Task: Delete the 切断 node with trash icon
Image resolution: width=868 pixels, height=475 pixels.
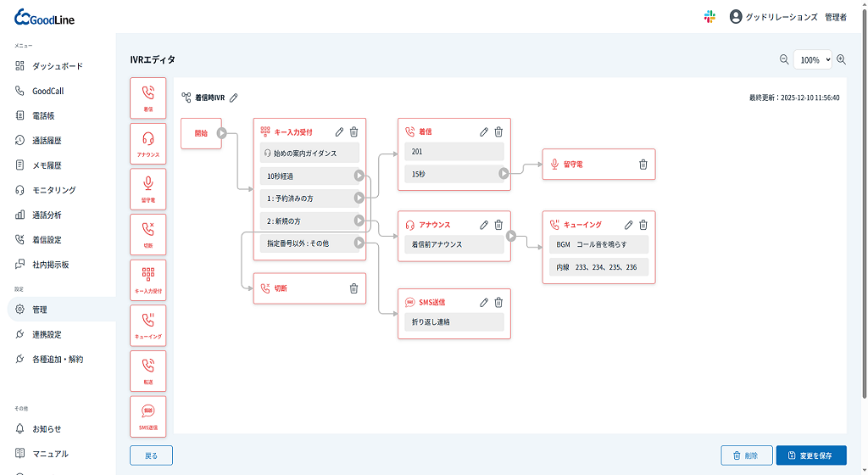Action: click(354, 288)
